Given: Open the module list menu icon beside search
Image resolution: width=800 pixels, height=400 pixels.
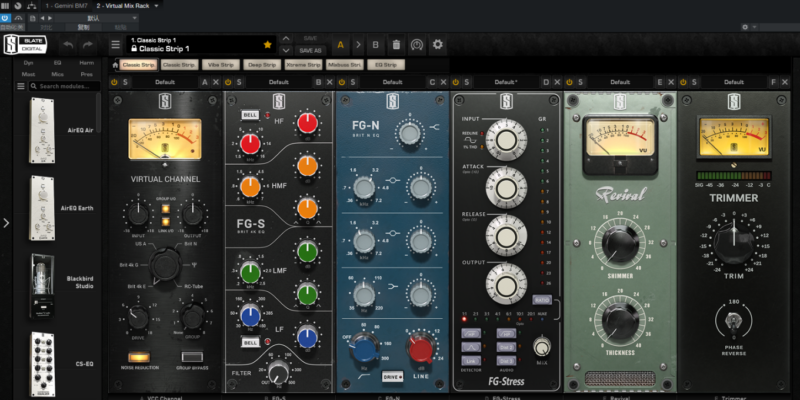Looking at the screenshot, I should pos(21,86).
